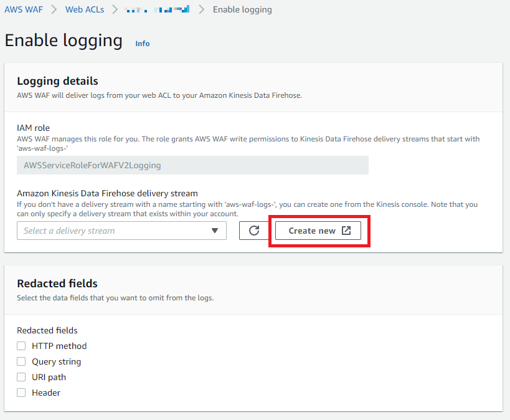Click the AWSServiceRoleForWAFV2Logging IAM role field

click(x=192, y=165)
